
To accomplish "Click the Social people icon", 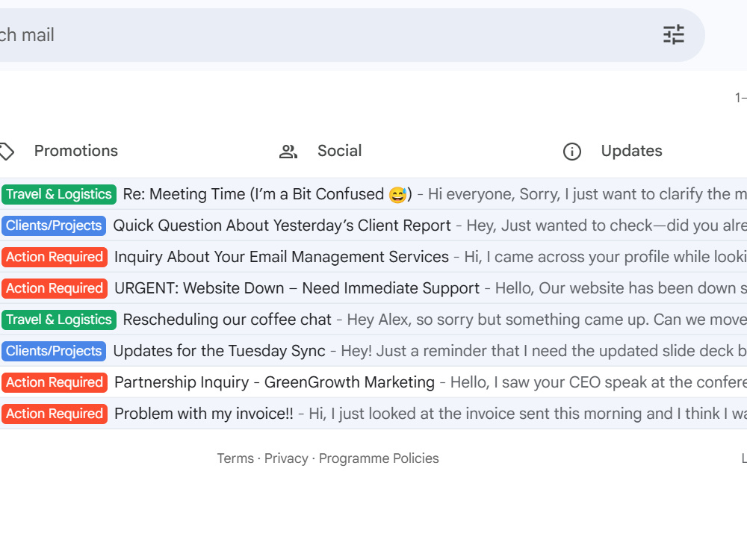I will coord(288,152).
